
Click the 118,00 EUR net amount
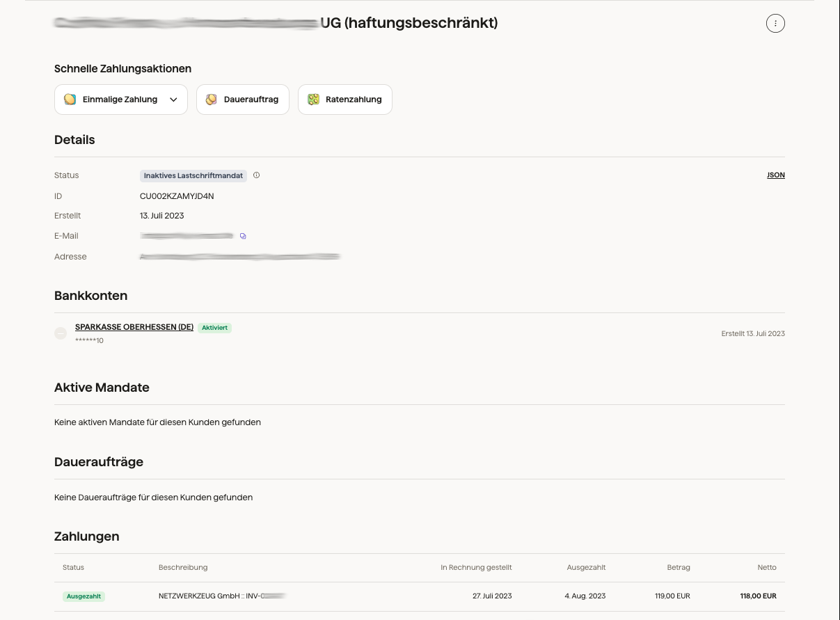pos(759,596)
